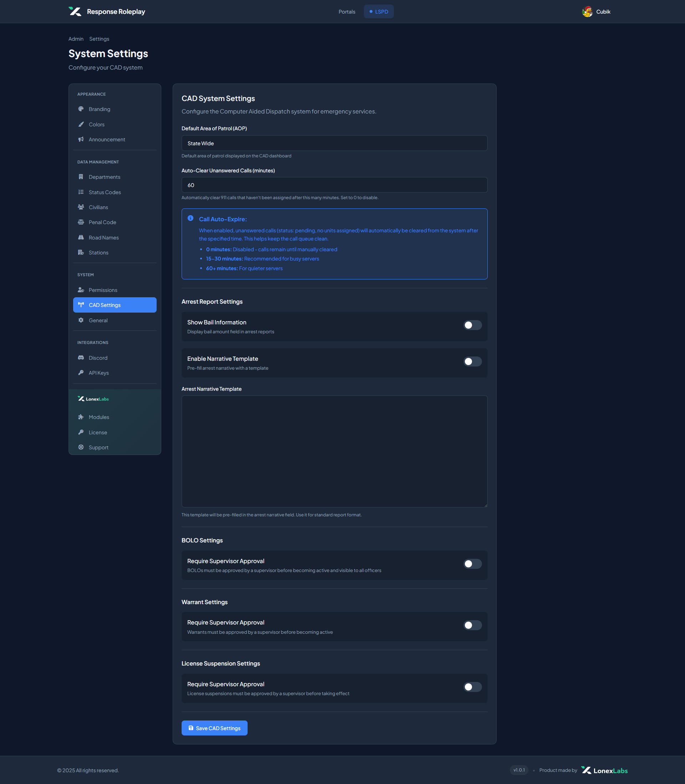Screen dimensions: 685x784
Task: Click the Response Roleplay logo icon
Action: [x=75, y=11]
